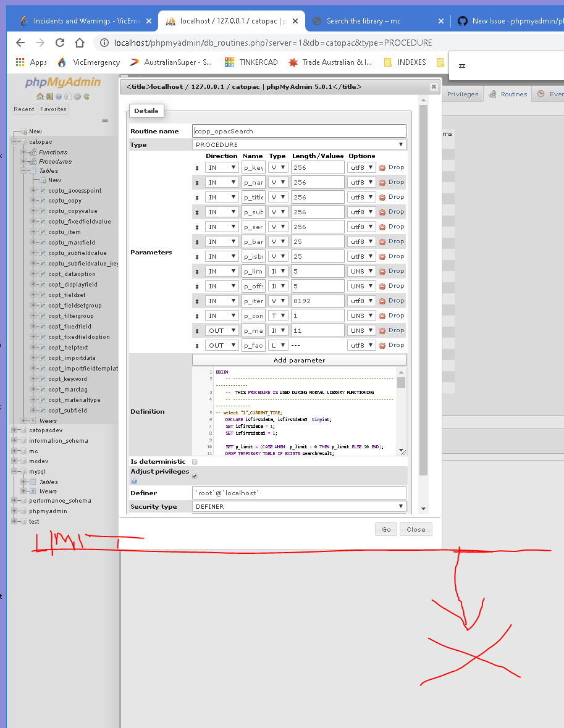Open navigation panel settings gear icon
564x728 pixels.
point(77,96)
